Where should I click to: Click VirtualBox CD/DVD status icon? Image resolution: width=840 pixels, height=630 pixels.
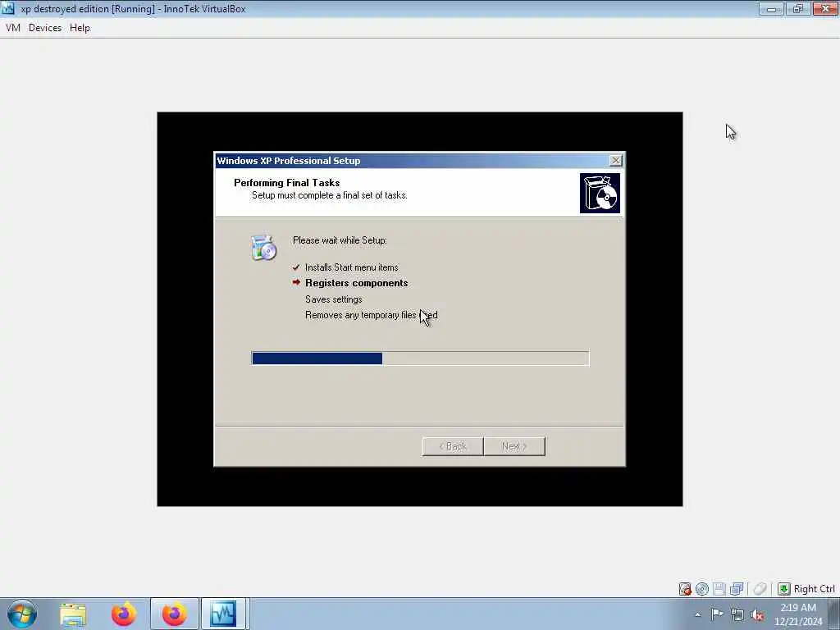tap(702, 589)
